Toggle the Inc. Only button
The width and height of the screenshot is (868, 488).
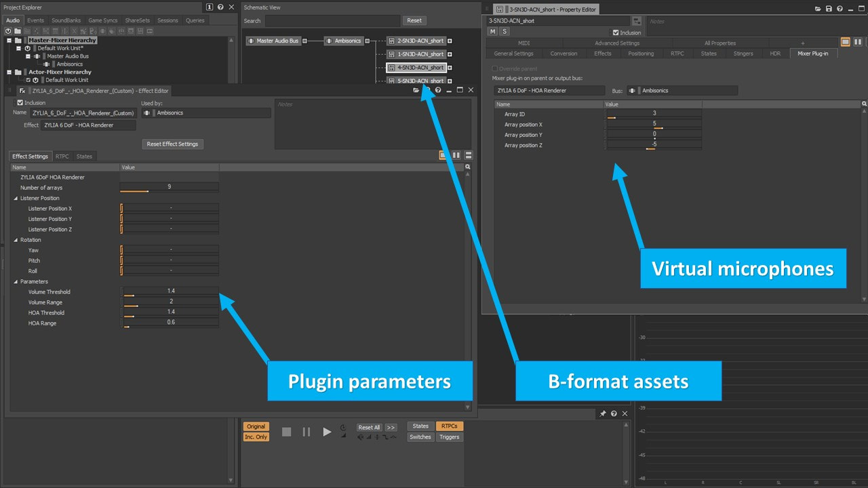coord(256,437)
